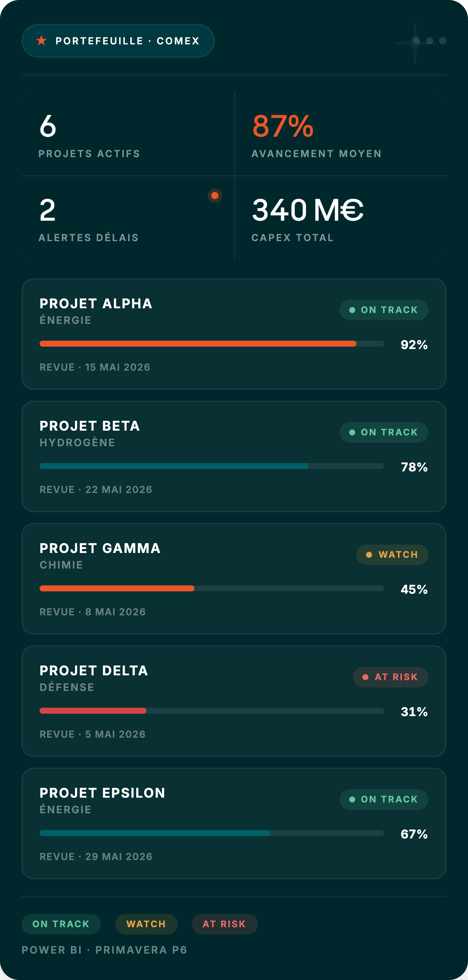This screenshot has width=468, height=980.
Task: Click the orange star icon in header
Action: (41, 40)
